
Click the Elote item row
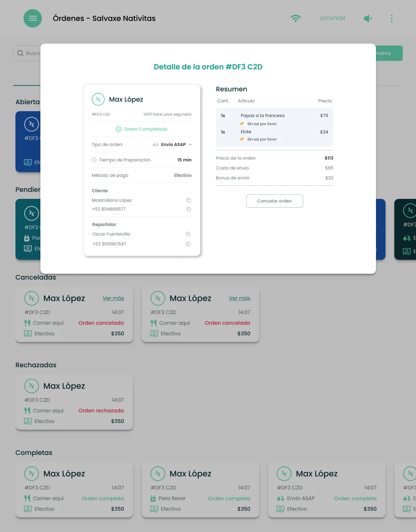tap(275, 132)
